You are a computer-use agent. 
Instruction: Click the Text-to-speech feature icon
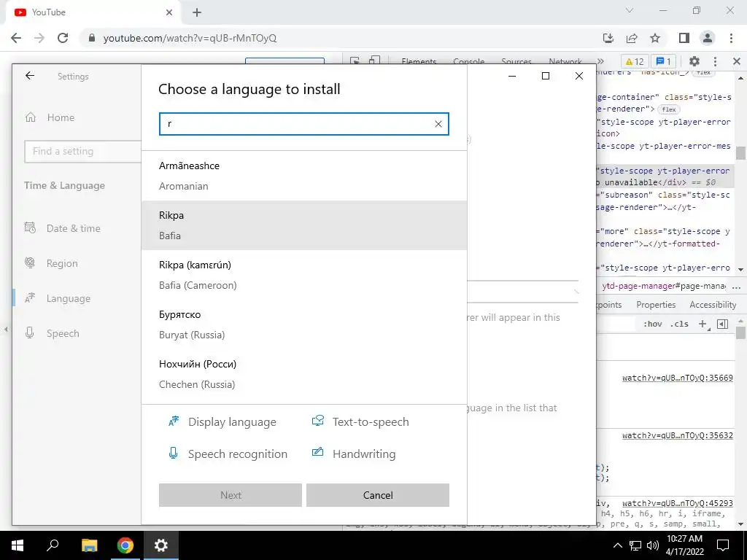[318, 421]
